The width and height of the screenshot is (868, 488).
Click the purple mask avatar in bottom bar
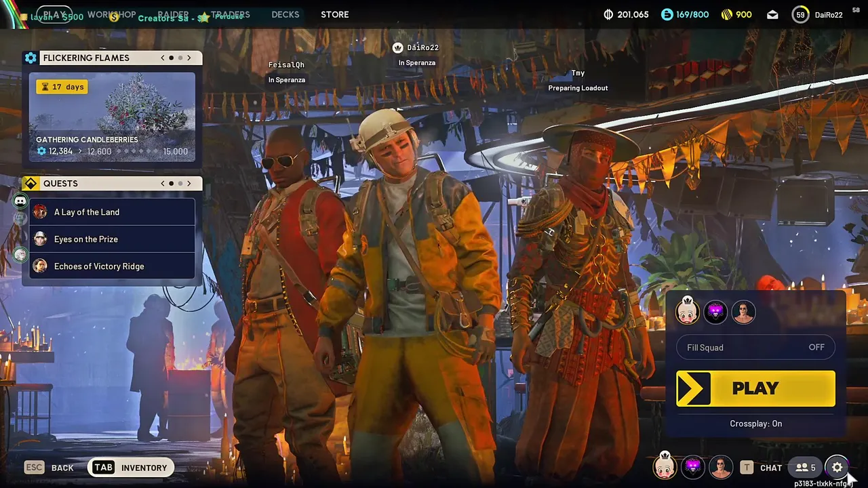tap(692, 466)
